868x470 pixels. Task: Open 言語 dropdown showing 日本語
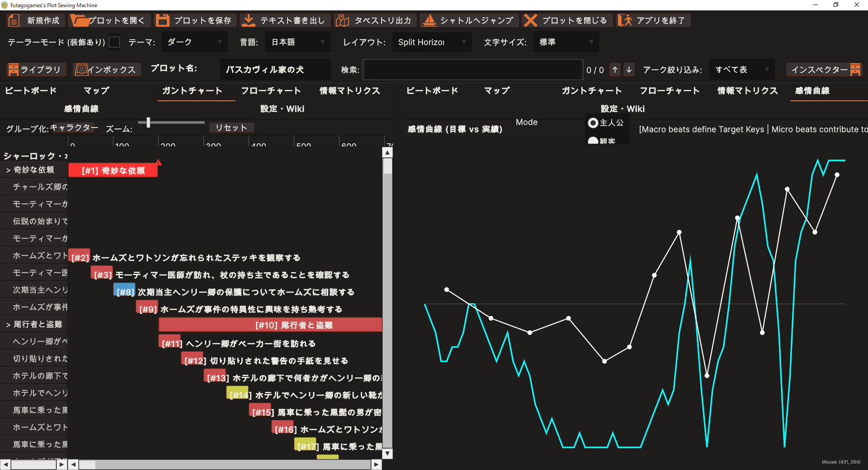point(298,42)
